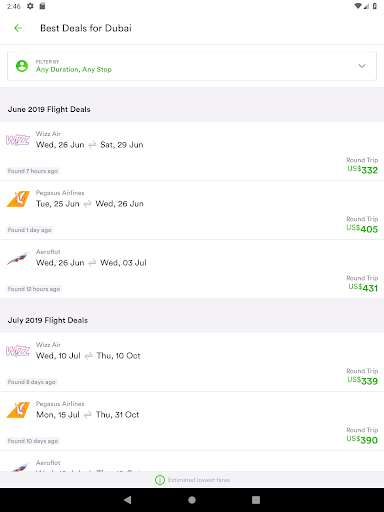The height and width of the screenshot is (512, 384).
Task: Open the US$405 Pegasus round trip deal
Action: [x=192, y=210]
